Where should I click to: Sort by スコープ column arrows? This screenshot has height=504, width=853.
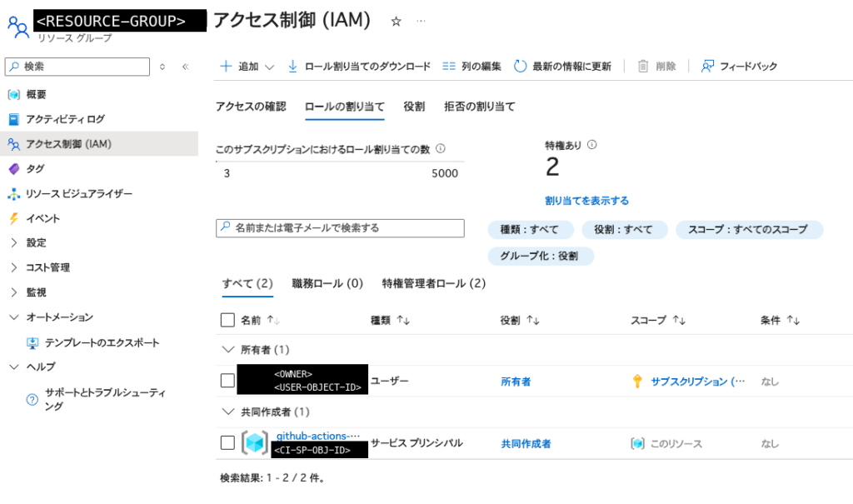pos(679,321)
